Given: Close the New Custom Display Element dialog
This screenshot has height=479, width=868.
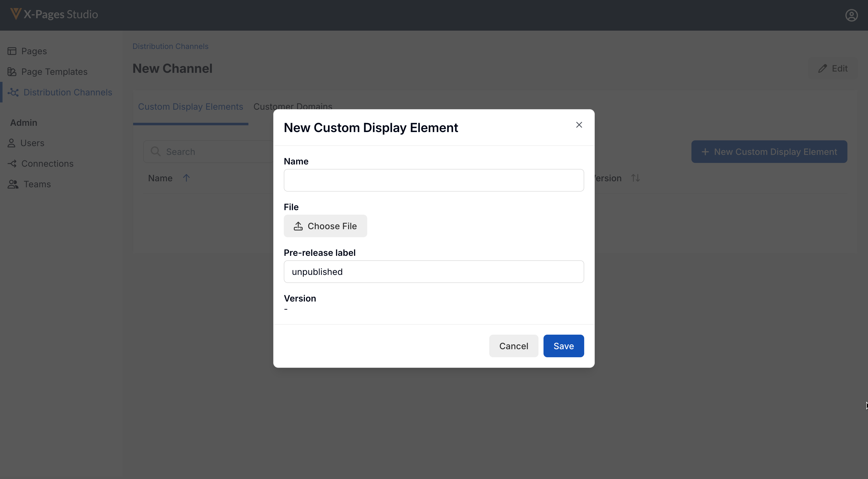Looking at the screenshot, I should click(579, 125).
